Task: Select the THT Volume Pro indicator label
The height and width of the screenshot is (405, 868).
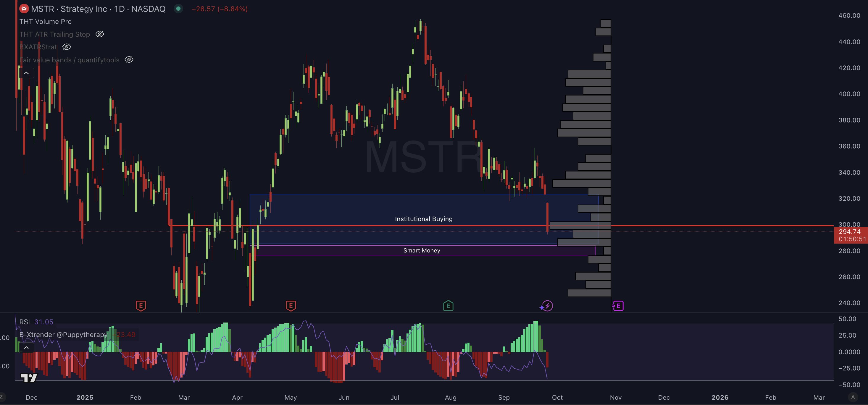Action: [x=46, y=22]
